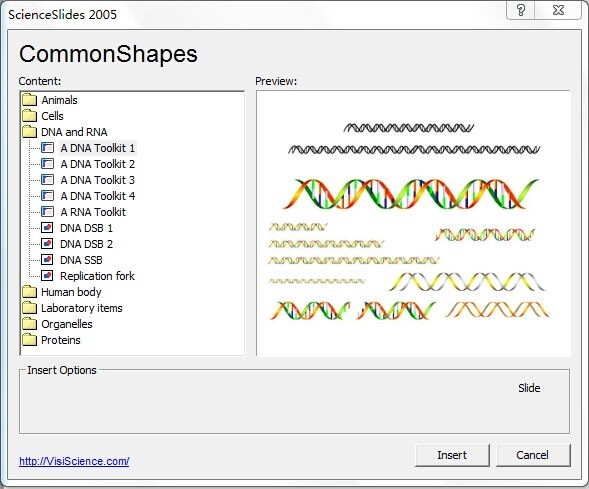The image size is (589, 489).
Task: Click the help question mark icon
Action: (x=521, y=10)
